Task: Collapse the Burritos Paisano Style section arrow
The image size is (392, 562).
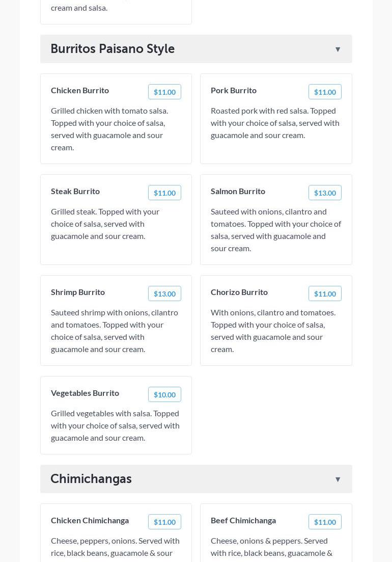Action: pos(338,49)
